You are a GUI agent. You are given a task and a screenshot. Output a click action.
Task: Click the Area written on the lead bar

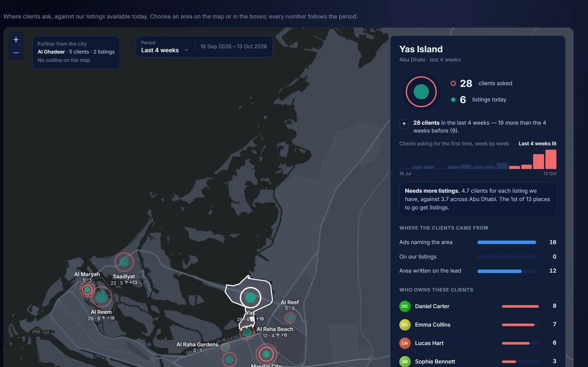click(507, 271)
